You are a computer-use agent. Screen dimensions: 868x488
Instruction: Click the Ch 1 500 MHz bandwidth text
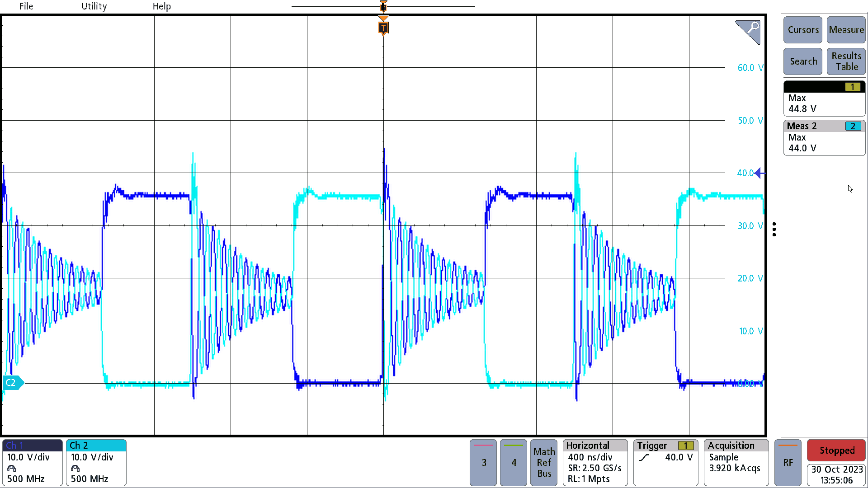26,479
